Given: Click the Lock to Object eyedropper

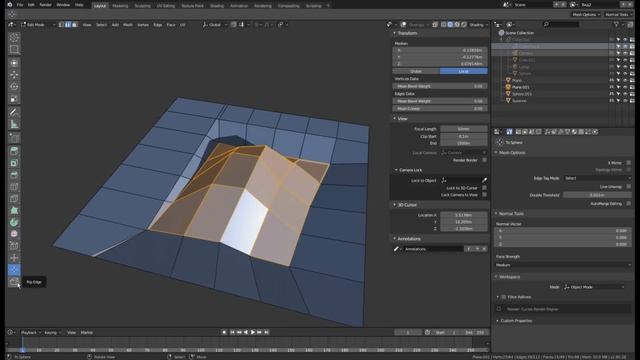Looking at the screenshot, I should [x=484, y=180].
